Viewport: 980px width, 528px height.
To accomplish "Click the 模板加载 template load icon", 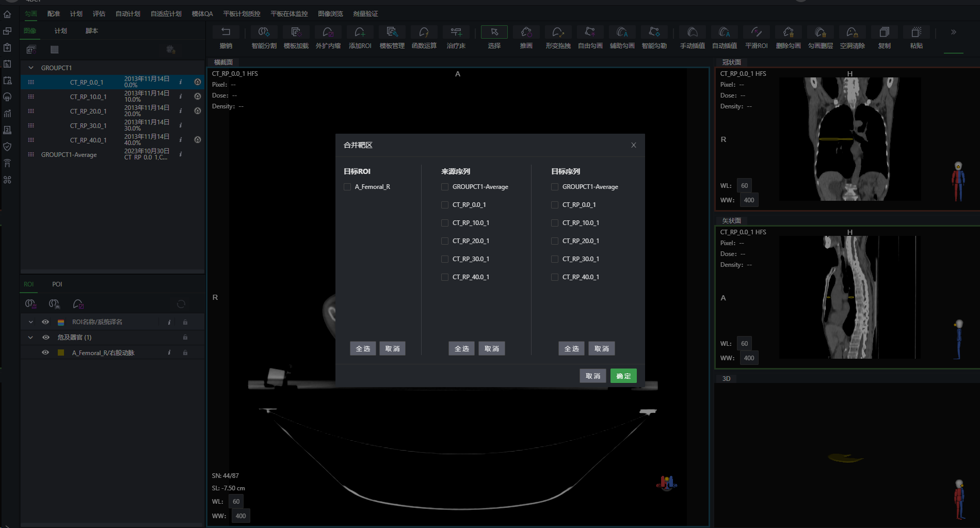I will click(296, 33).
